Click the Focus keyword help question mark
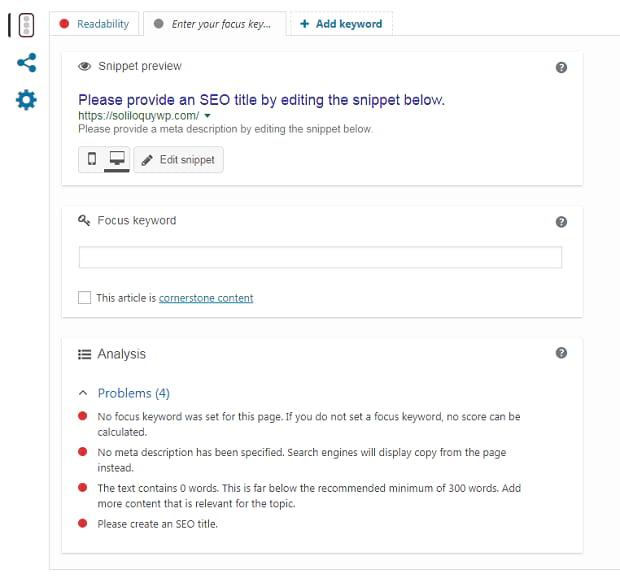This screenshot has width=620, height=578. (x=561, y=222)
